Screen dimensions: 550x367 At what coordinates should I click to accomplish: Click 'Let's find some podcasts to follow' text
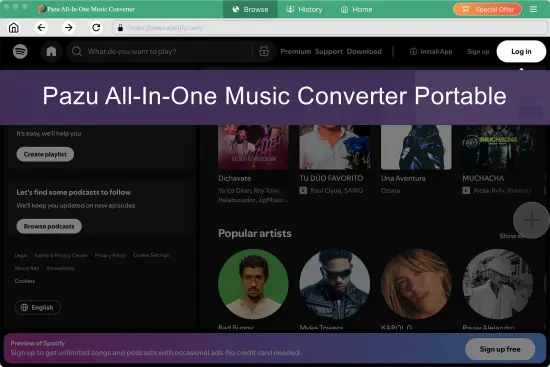coord(74,192)
